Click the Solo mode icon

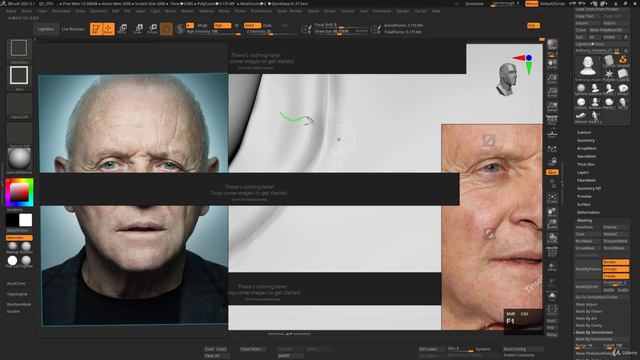(x=552, y=297)
